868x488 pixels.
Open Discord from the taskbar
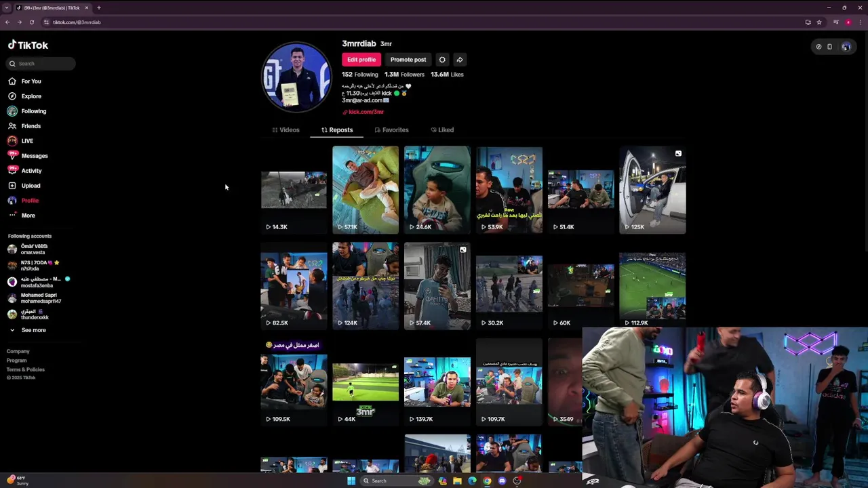click(x=502, y=481)
